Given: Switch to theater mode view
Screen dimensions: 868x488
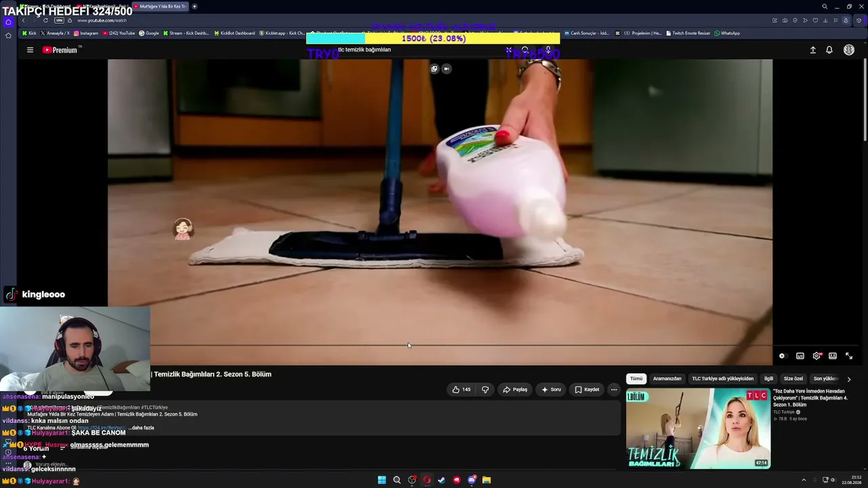Looking at the screenshot, I should tap(833, 356).
